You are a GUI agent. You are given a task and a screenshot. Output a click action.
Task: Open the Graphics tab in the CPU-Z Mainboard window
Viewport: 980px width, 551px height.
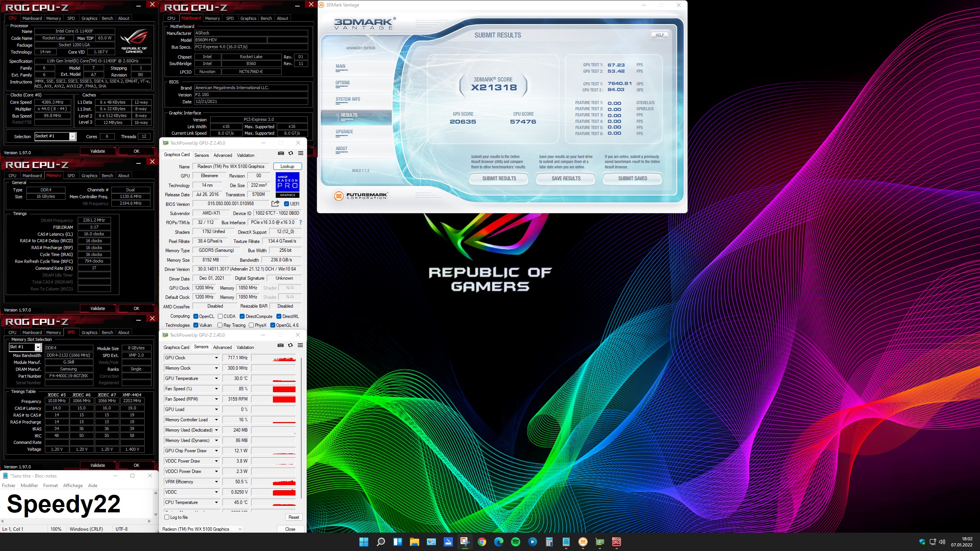point(248,18)
